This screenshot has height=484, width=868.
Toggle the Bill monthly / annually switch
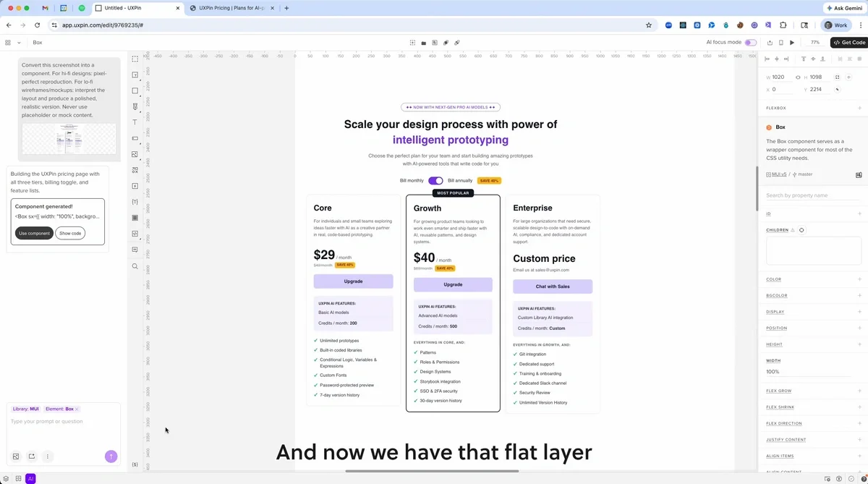(x=435, y=180)
